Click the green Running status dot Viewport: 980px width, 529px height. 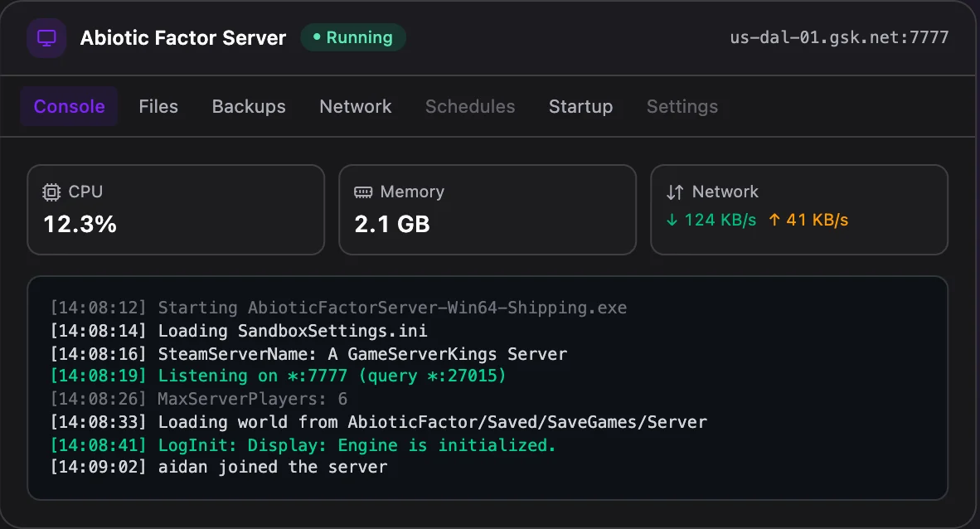(317, 37)
